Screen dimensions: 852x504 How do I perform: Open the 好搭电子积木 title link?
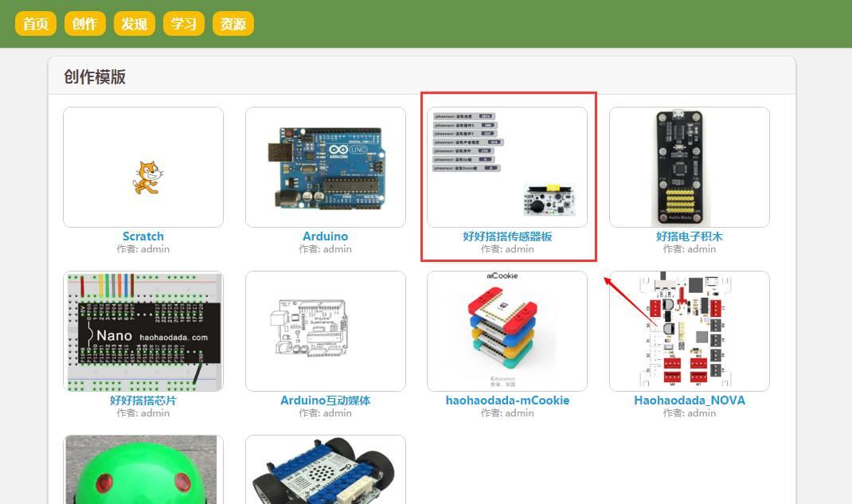point(690,236)
